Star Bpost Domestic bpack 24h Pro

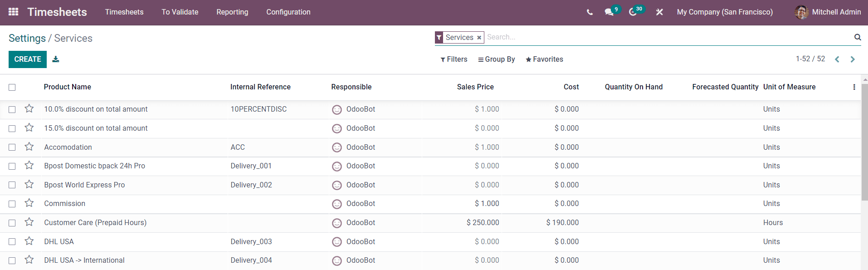pos(29,165)
